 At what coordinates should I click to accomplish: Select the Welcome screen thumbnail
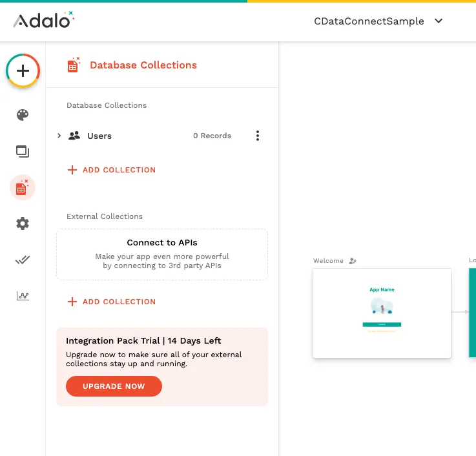click(382, 313)
